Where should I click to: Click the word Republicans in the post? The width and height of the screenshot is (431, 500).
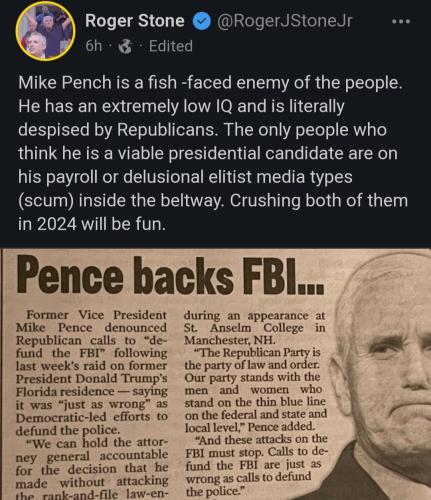click(x=167, y=130)
